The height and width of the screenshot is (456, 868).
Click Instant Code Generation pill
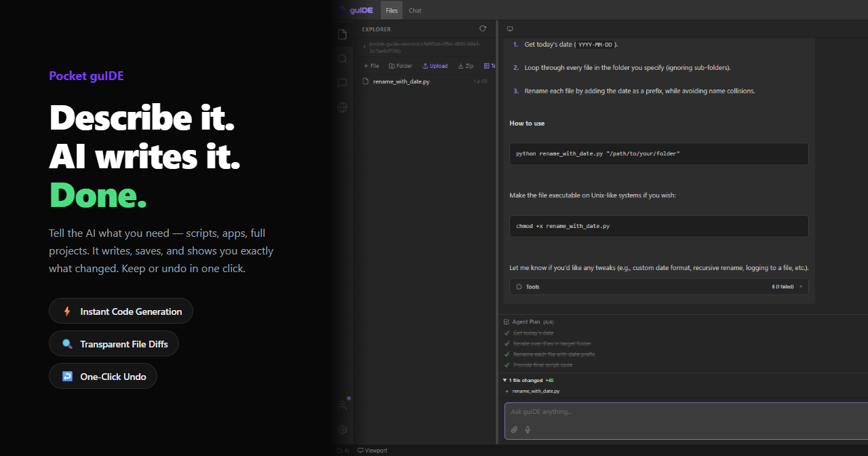pyautogui.click(x=121, y=311)
